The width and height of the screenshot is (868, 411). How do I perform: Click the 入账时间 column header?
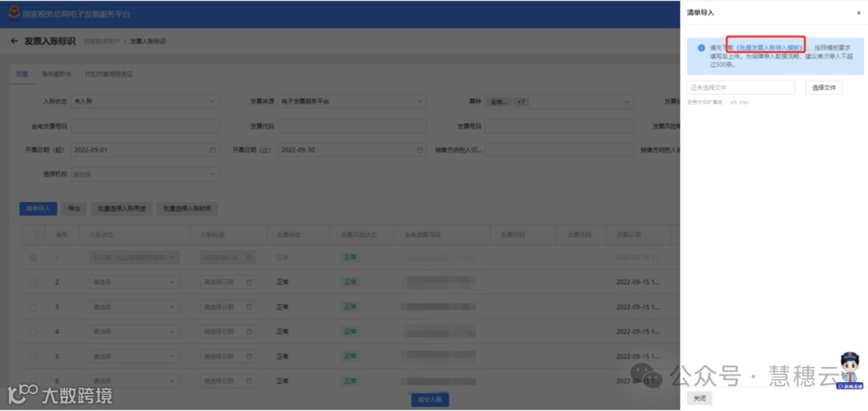(x=212, y=234)
